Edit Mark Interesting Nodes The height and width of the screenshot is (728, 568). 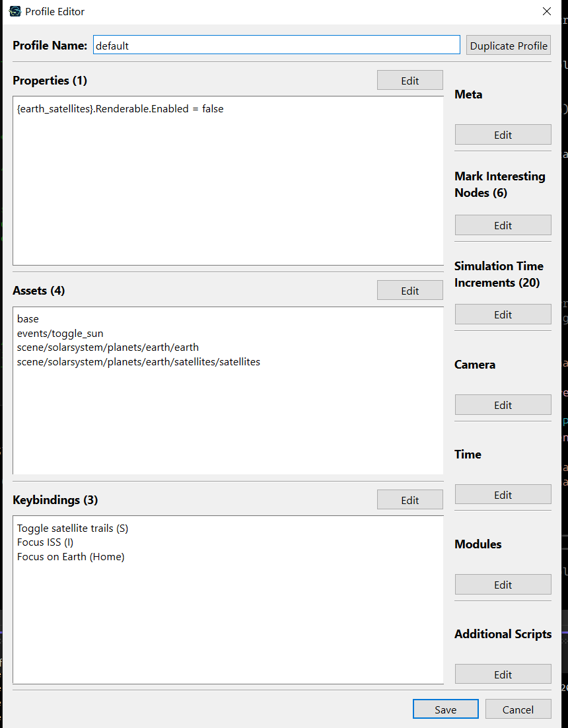coord(503,225)
